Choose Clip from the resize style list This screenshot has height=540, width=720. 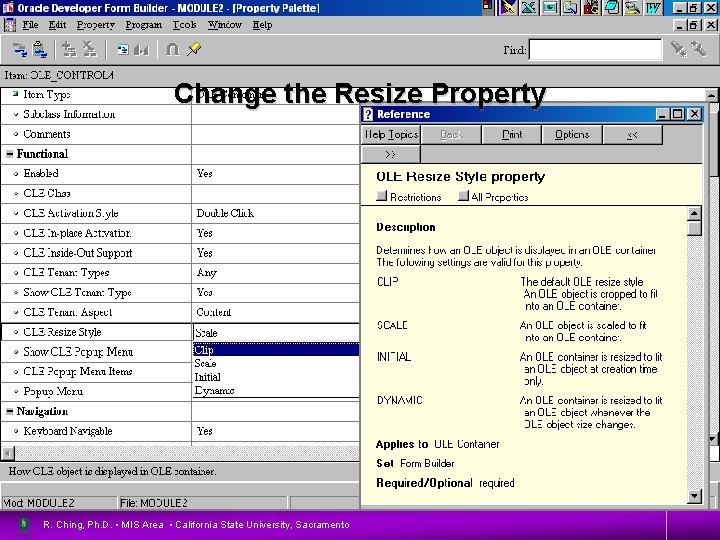[x=276, y=350]
